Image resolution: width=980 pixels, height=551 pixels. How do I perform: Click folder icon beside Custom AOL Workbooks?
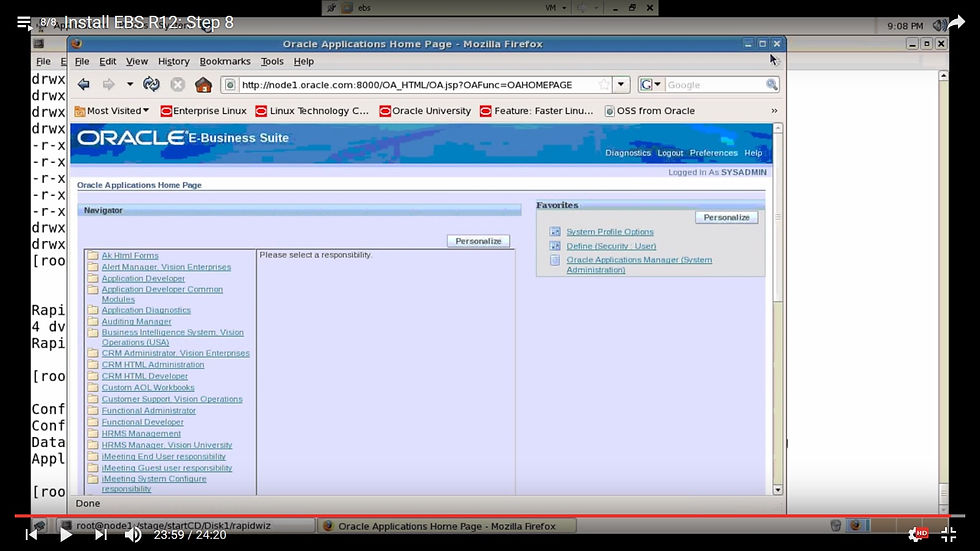pyautogui.click(x=93, y=387)
